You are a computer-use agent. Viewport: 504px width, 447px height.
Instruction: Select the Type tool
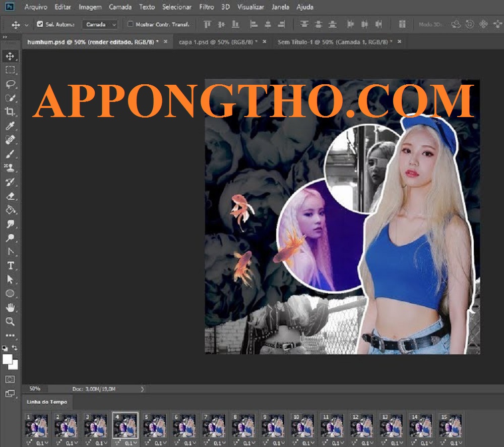(10, 265)
